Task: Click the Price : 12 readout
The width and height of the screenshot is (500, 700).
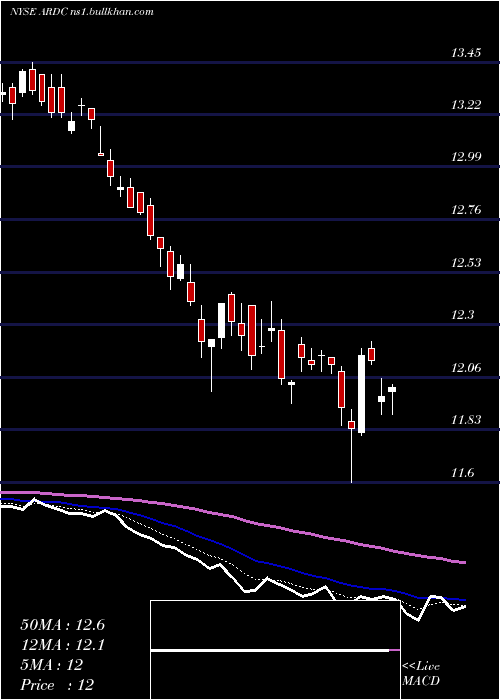Action: pos(57,685)
